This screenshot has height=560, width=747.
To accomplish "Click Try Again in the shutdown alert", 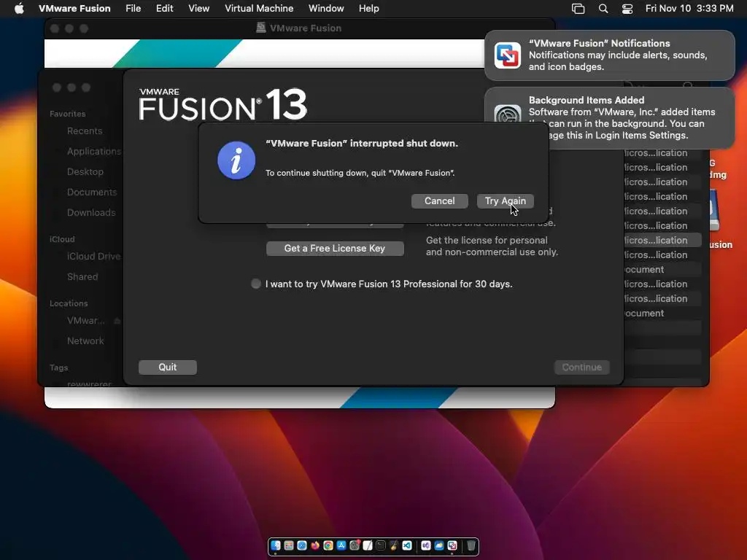I will pyautogui.click(x=505, y=201).
